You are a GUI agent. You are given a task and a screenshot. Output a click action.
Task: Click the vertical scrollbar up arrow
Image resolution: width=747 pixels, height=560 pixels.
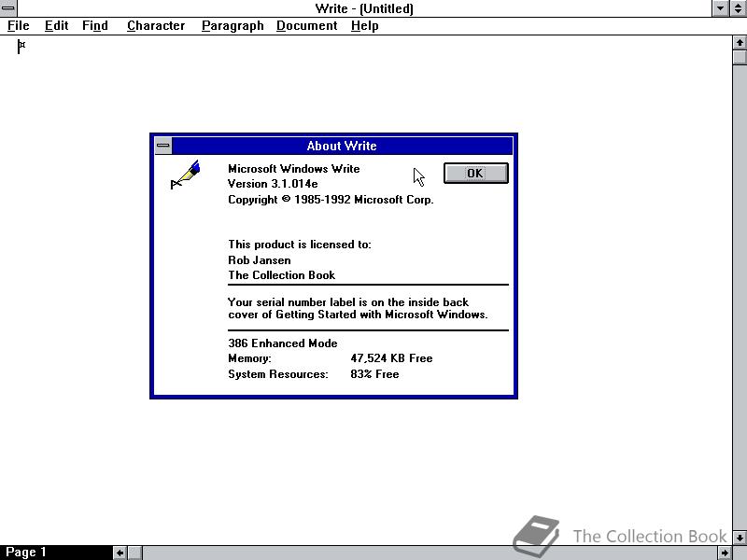tap(740, 43)
